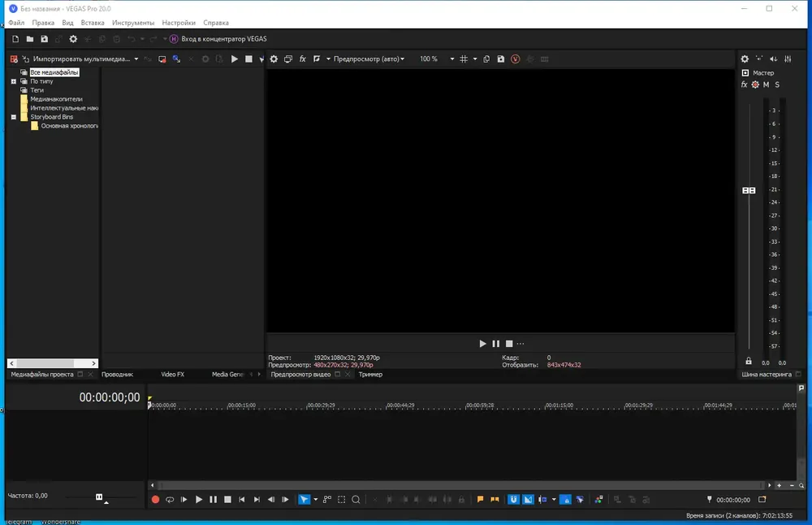
Task: Click the Record button in the timeline transport
Action: [x=156, y=500]
